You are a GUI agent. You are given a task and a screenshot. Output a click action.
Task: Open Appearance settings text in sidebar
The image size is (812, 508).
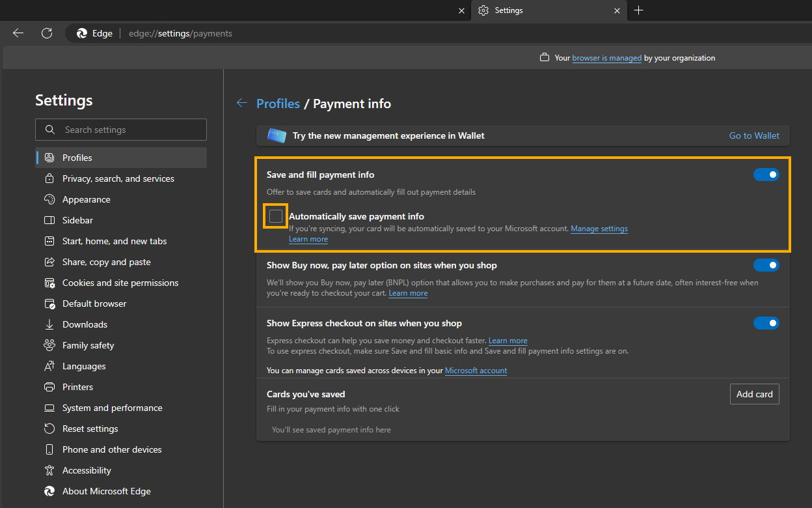point(87,199)
